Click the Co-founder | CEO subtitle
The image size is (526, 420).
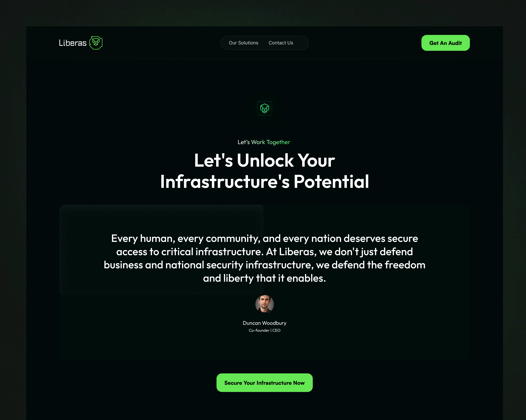(x=264, y=330)
